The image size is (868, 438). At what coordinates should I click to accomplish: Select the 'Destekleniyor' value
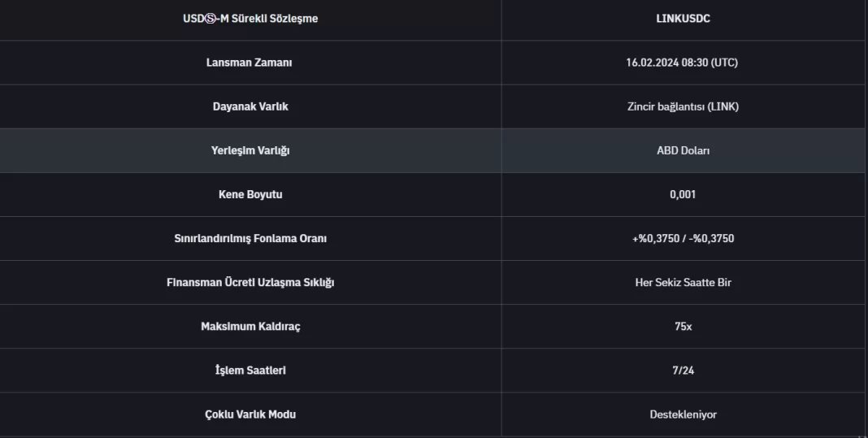pyautogui.click(x=683, y=414)
